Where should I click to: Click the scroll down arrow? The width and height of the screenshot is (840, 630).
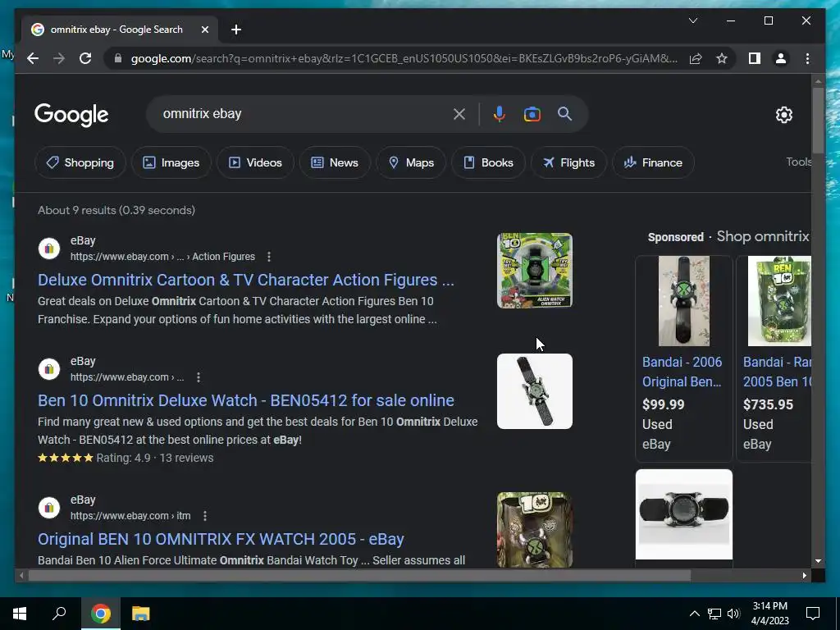click(x=818, y=561)
